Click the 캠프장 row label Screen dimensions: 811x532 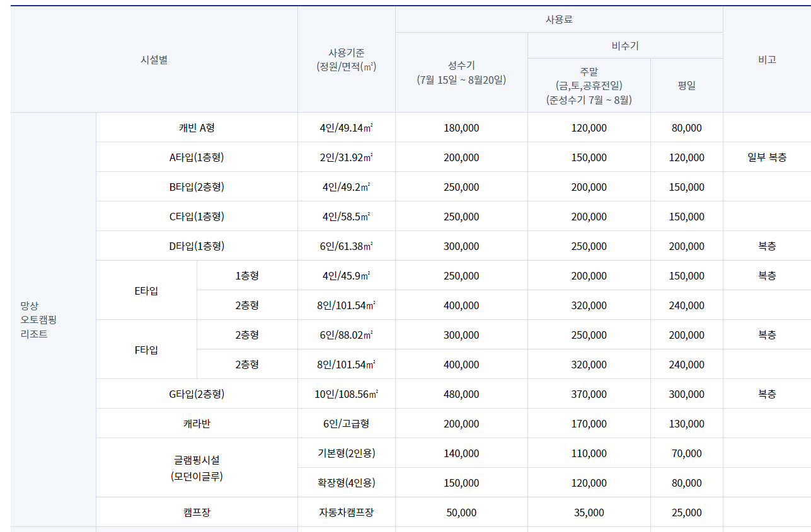(x=195, y=512)
